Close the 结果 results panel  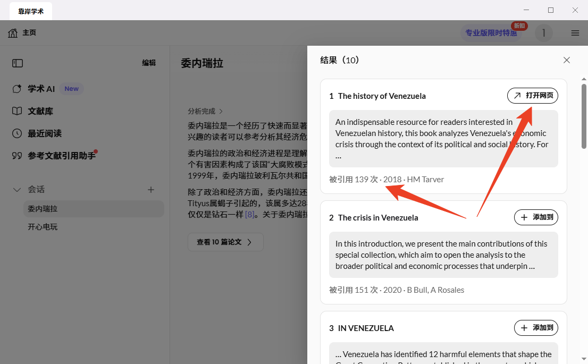pos(567,60)
